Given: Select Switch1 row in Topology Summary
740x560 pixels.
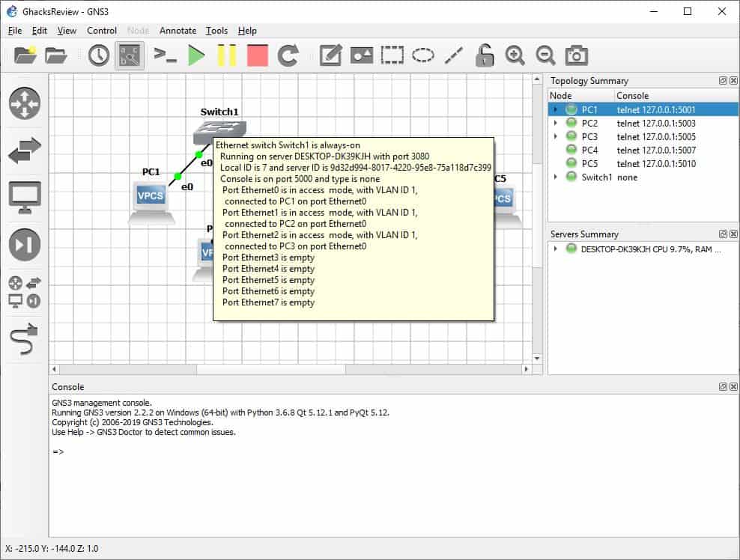Looking at the screenshot, I should [643, 177].
